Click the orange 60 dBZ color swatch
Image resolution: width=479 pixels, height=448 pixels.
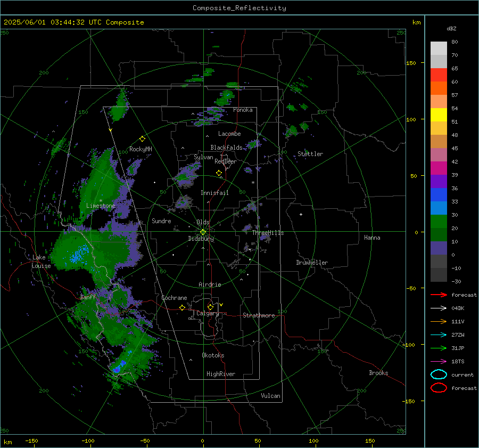pyautogui.click(x=439, y=88)
